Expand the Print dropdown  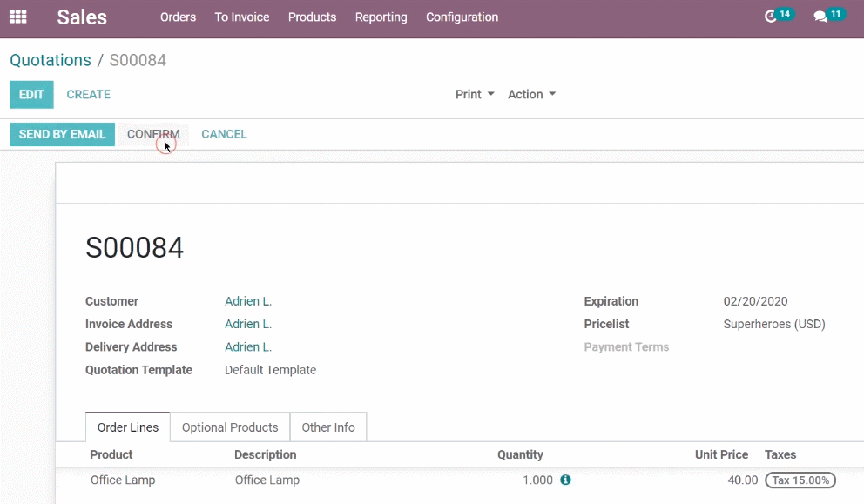click(x=475, y=94)
